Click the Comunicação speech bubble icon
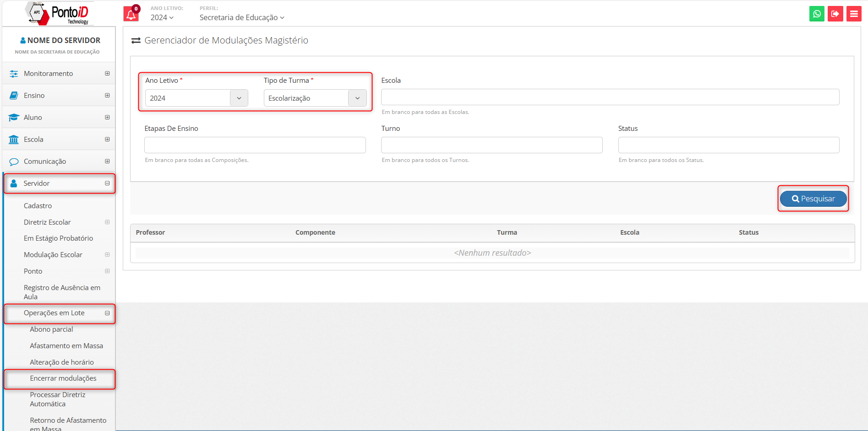 (14, 162)
